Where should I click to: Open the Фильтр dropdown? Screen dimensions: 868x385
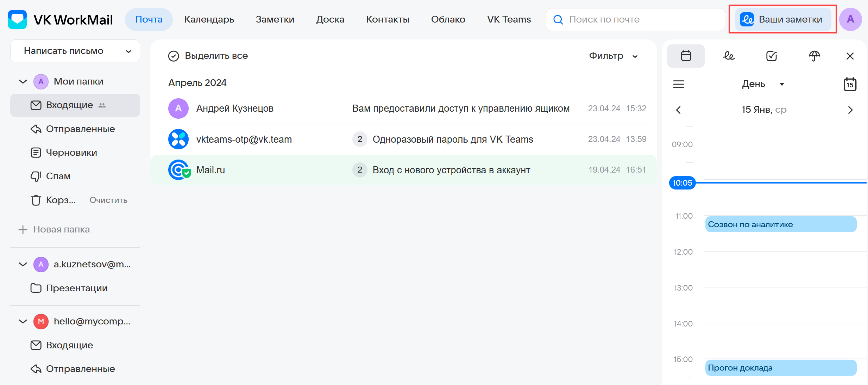(613, 56)
